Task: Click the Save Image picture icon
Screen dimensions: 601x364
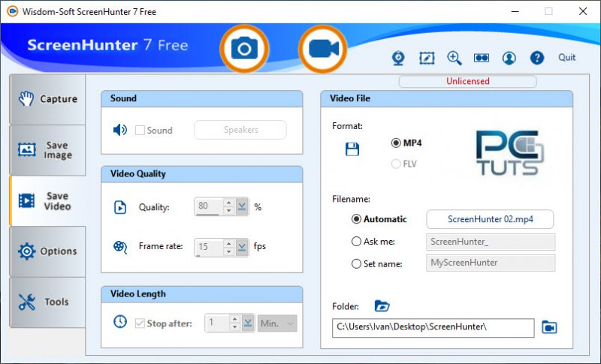Action: coord(27,149)
